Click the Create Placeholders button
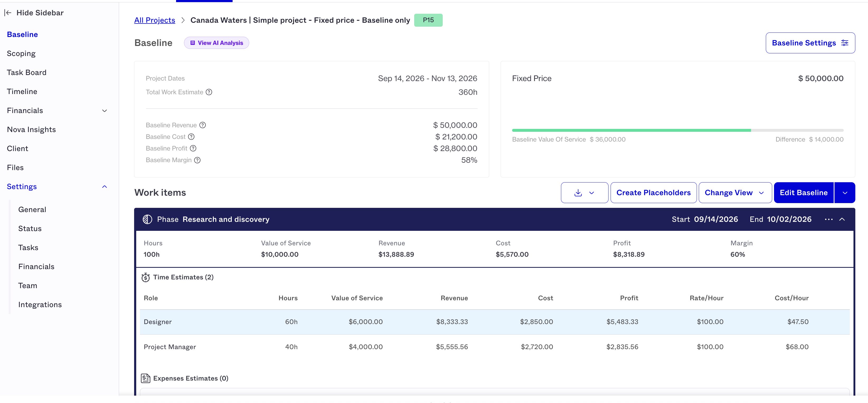The image size is (868, 403). pyautogui.click(x=653, y=193)
